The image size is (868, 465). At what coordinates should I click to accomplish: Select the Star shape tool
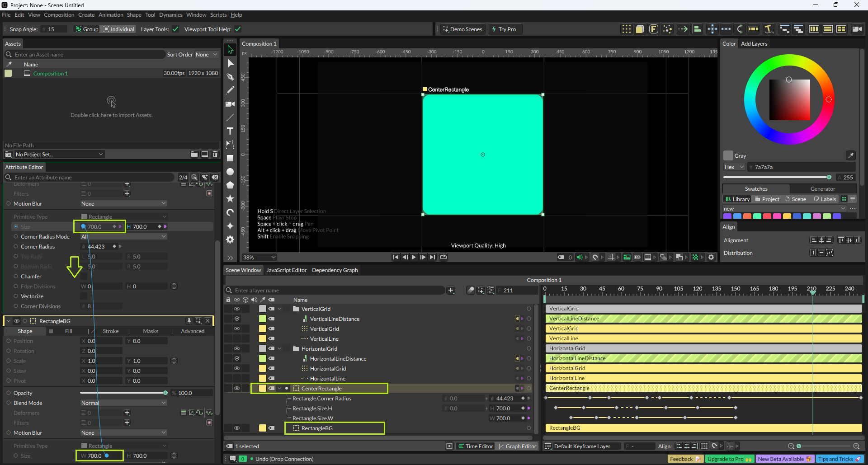pos(230,199)
